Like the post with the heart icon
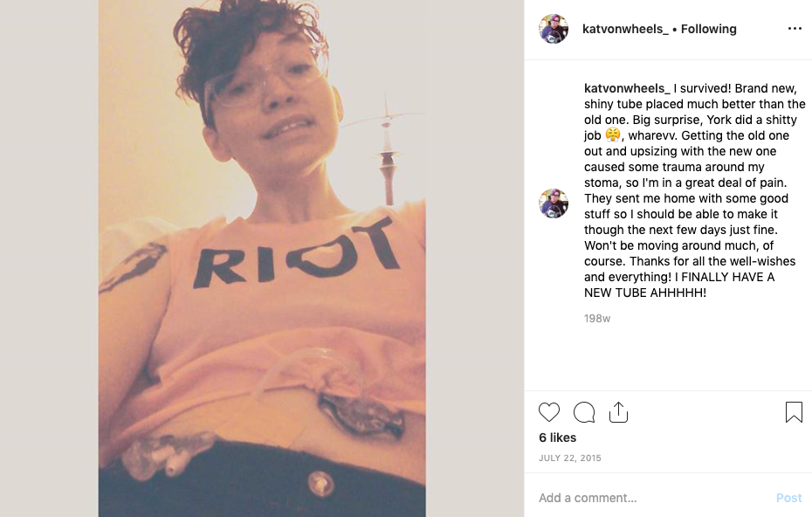 (x=549, y=412)
